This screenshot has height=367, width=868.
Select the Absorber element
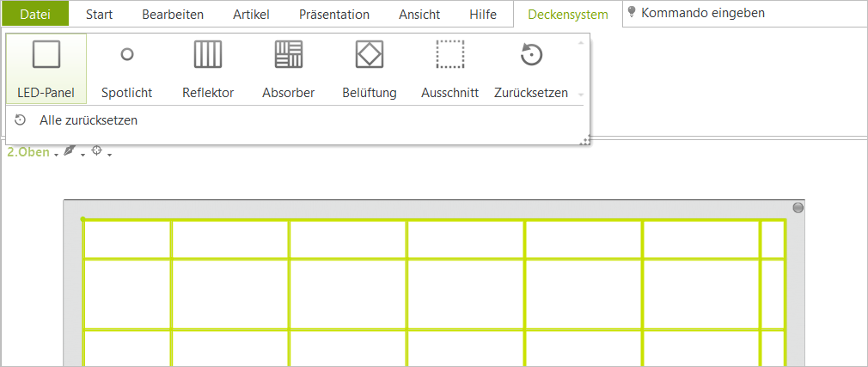click(x=289, y=69)
